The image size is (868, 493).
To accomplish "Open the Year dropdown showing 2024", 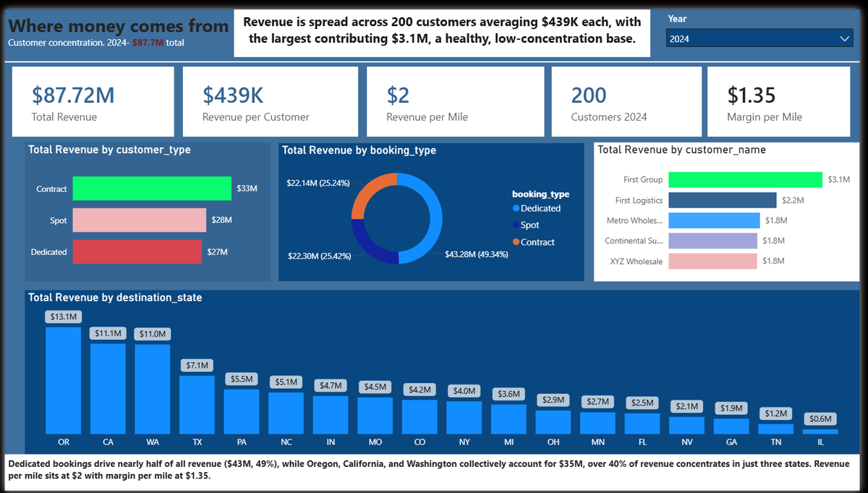I will coord(760,39).
